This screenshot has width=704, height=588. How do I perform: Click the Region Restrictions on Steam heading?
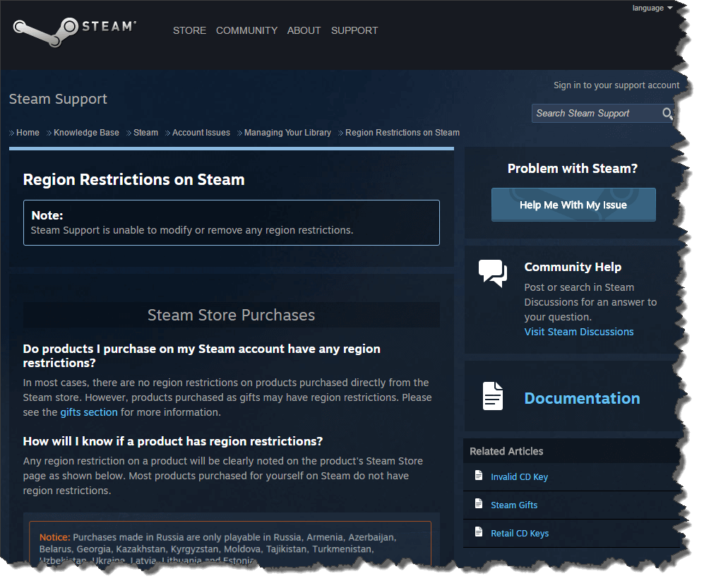(x=133, y=179)
